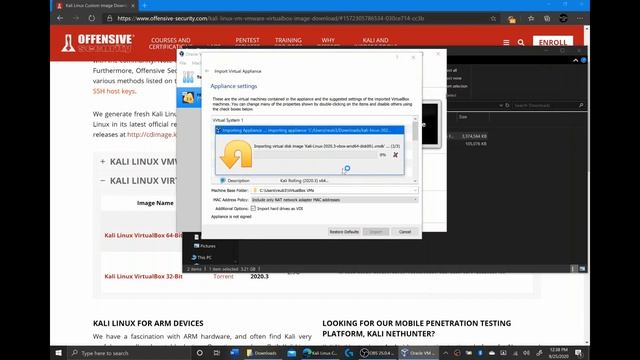Image resolution: width=640 pixels, height=360 pixels.
Task: Open the Offensive Security hamburger menu
Action: (x=506, y=42)
